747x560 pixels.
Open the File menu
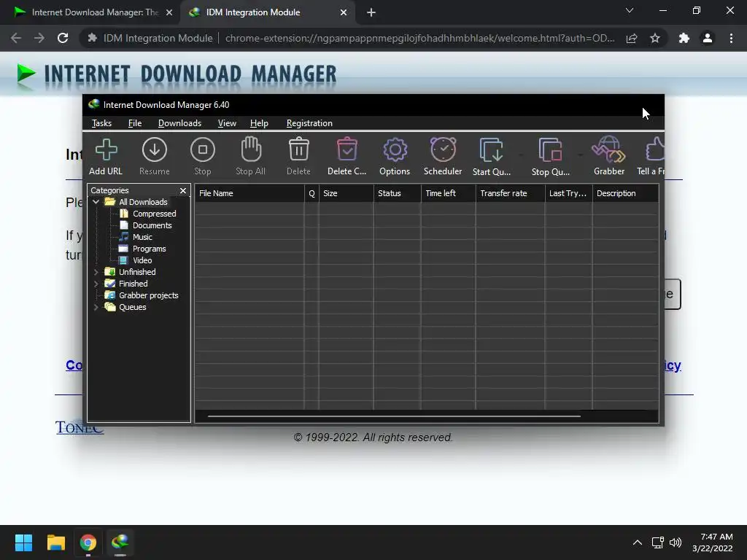click(x=135, y=123)
